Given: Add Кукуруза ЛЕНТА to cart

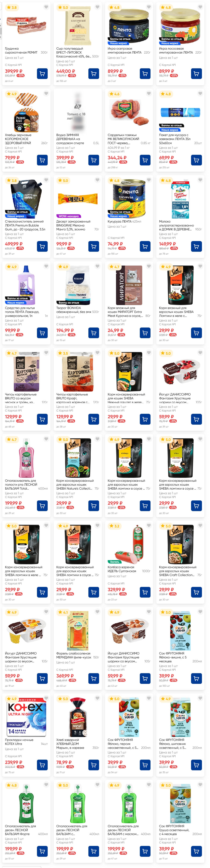Looking at the screenshot, I should tap(145, 247).
